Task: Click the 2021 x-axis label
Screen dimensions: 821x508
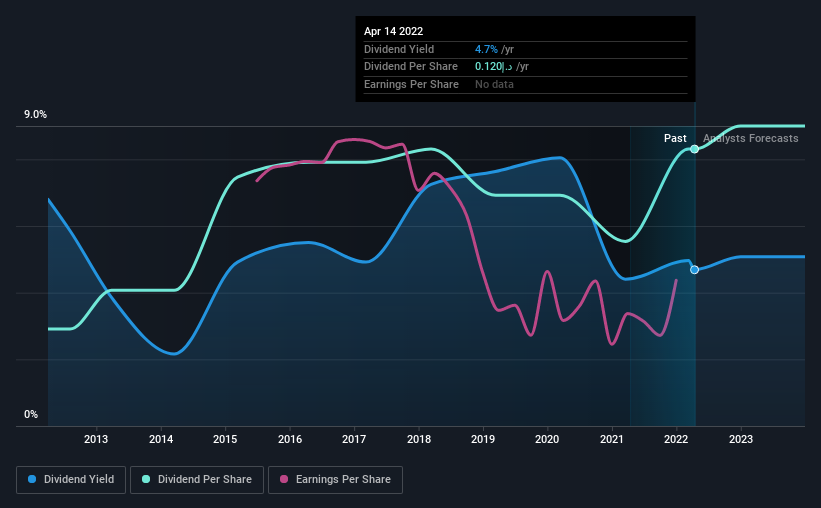Action: click(x=612, y=439)
